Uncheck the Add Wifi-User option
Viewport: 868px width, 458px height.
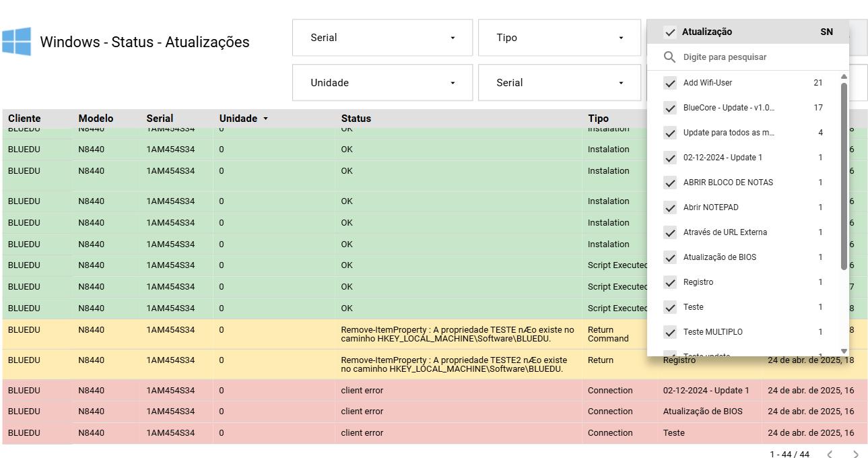(x=670, y=83)
